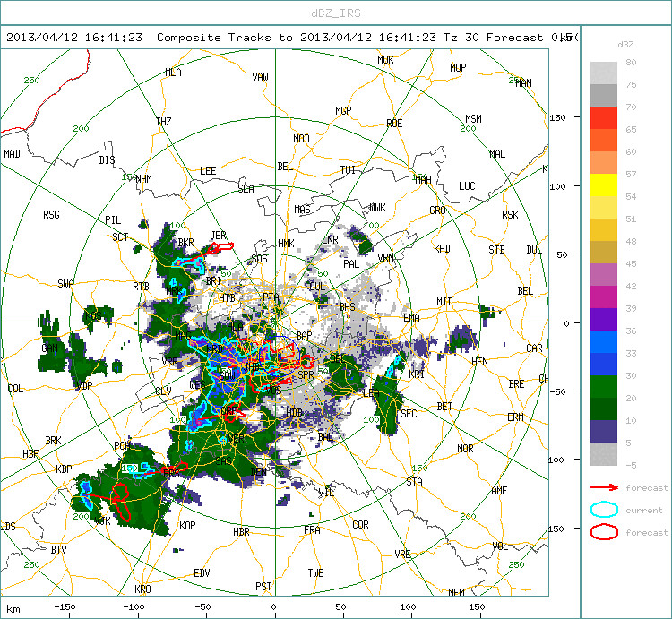The image size is (672, 619).
Task: Click the HEN station label
Action: pos(479,362)
